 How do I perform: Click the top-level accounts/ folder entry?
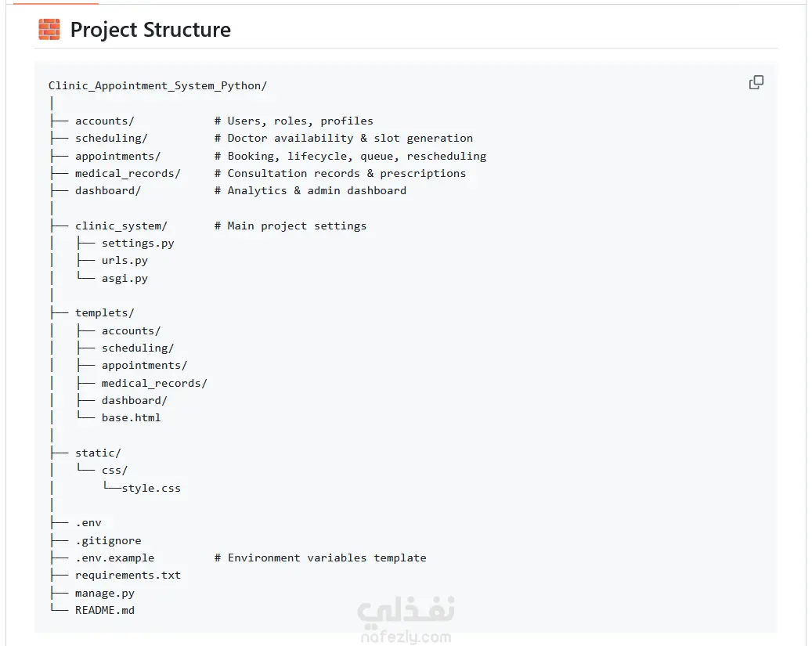pyautogui.click(x=105, y=121)
